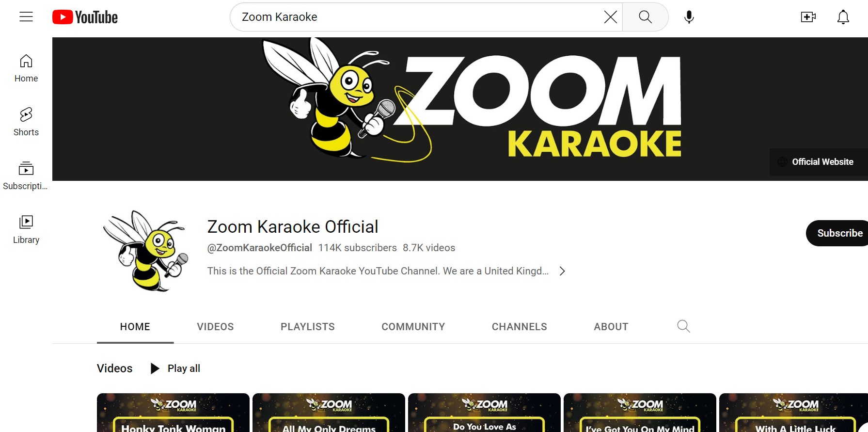Switch to the COMMUNITY tab
This screenshot has width=868, height=432.
click(413, 327)
